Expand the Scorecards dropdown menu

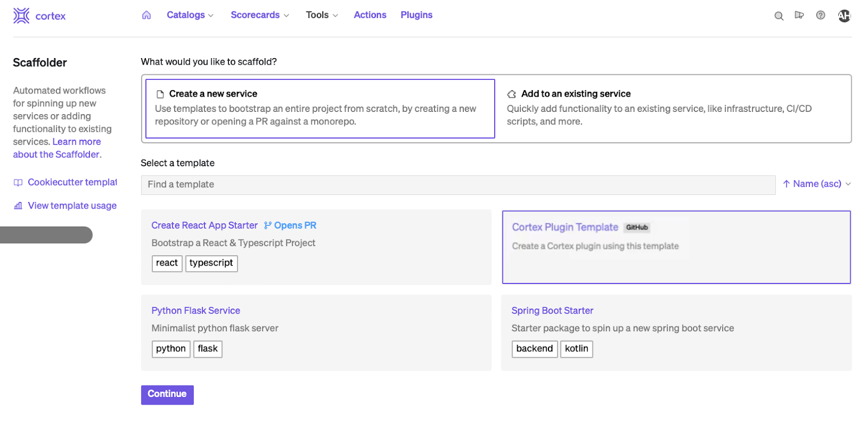click(x=259, y=15)
